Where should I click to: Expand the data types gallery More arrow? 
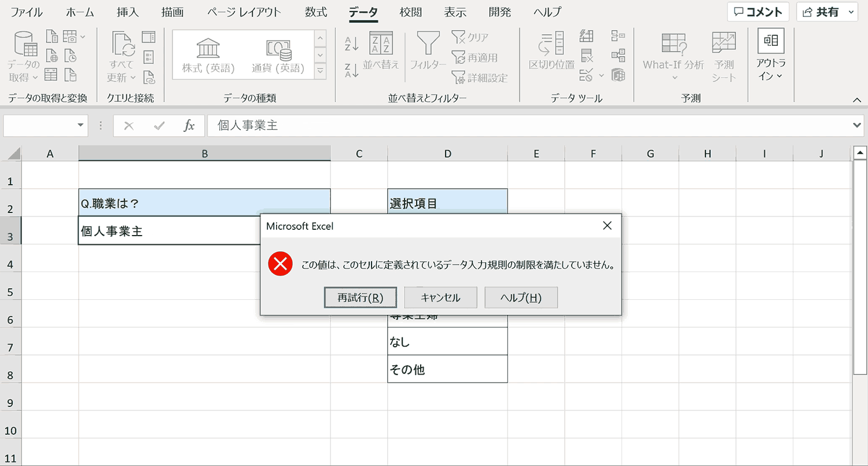coord(320,71)
